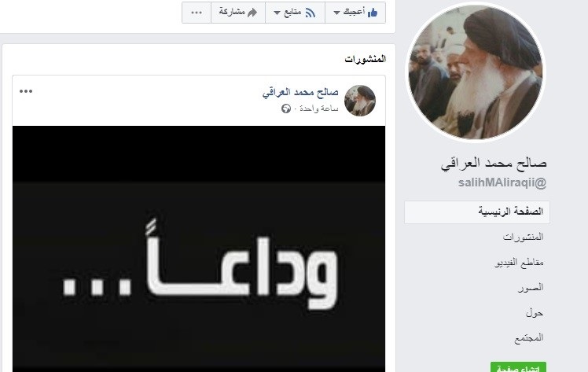Open the وداعاً post image
Image resolution: width=588 pixels, height=372 pixels.
(199, 249)
